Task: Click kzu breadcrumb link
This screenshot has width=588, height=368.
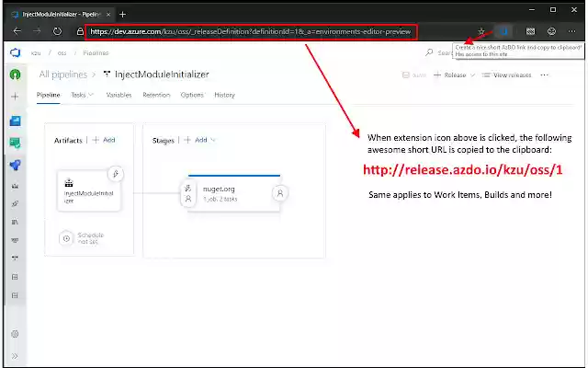Action: point(36,53)
